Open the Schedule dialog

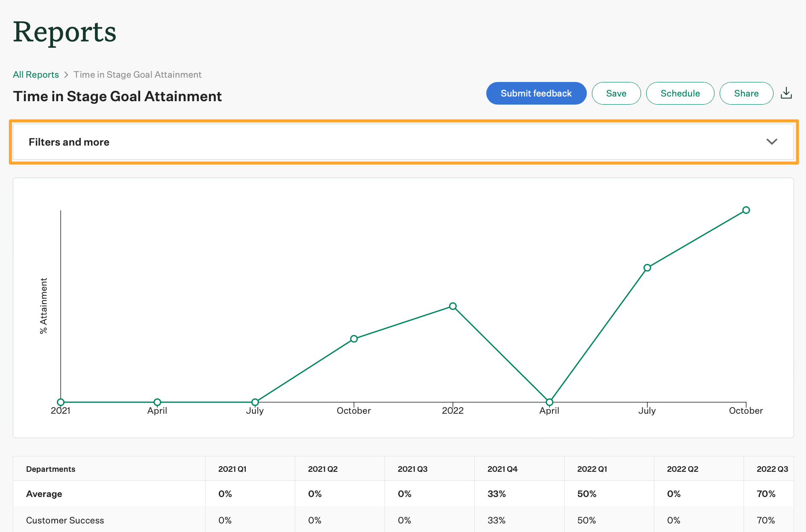[x=680, y=93]
